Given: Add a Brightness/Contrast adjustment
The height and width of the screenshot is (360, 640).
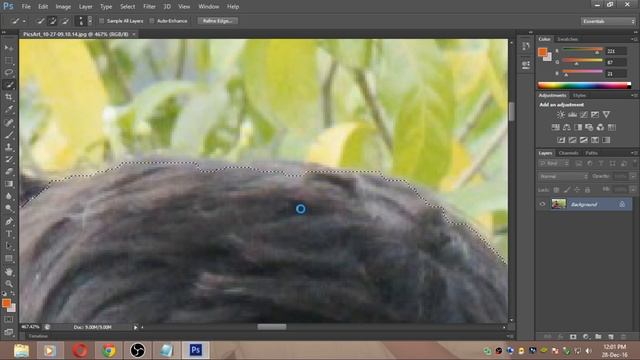Looking at the screenshot, I should [561, 115].
